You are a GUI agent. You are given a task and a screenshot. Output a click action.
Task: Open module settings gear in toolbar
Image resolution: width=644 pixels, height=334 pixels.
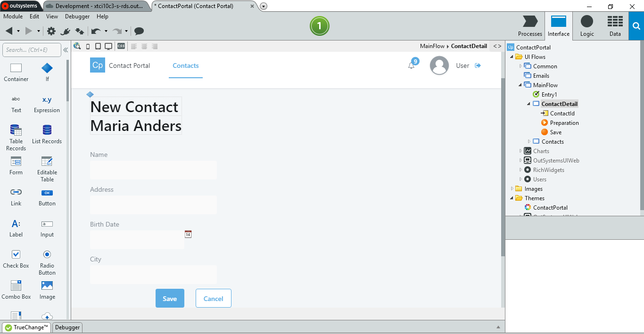pos(51,31)
